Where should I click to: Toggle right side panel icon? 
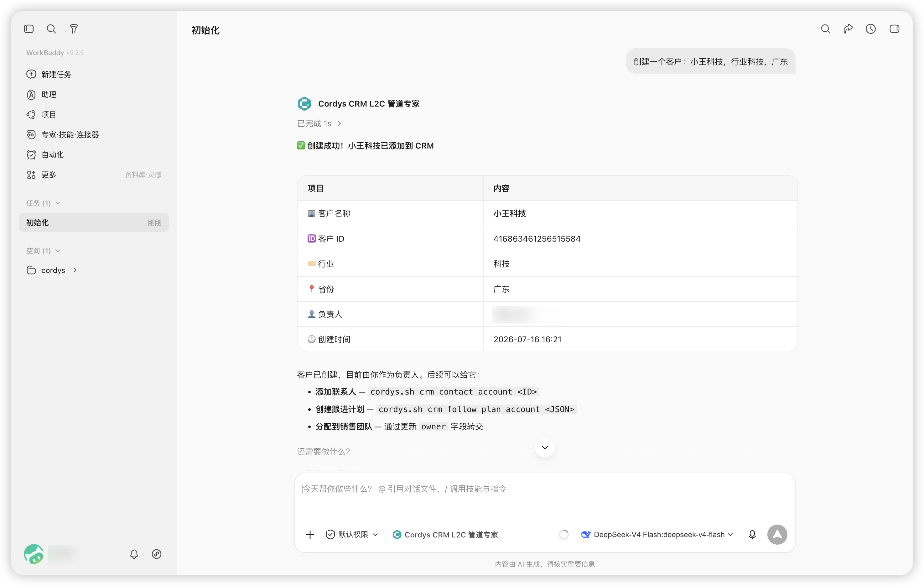click(895, 29)
